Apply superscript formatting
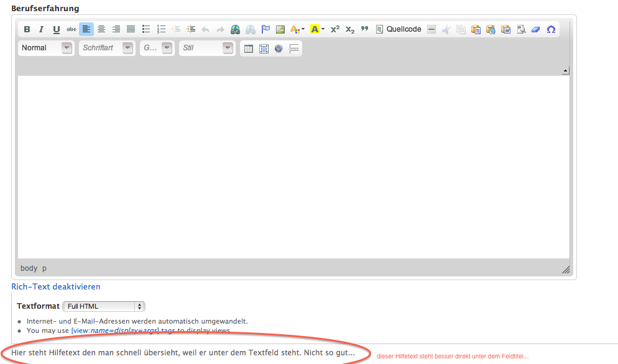Screen dimensions: 618x364 pos(335,29)
